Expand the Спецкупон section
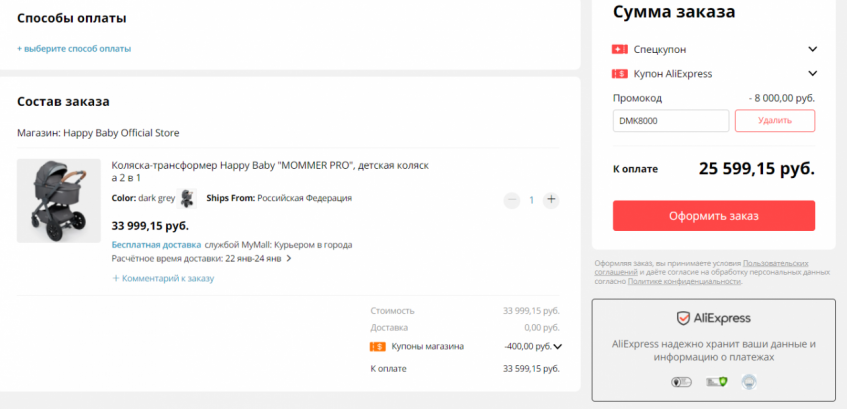Screen dimensions: 847x409 tap(813, 49)
